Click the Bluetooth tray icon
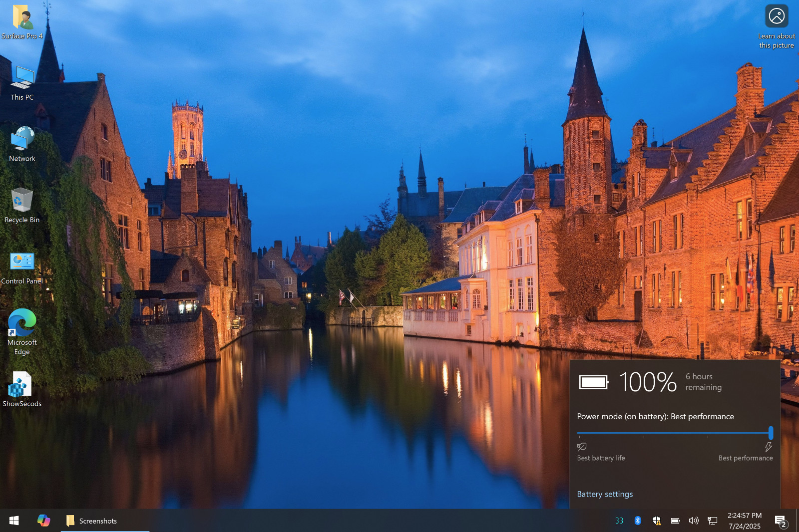 638,521
